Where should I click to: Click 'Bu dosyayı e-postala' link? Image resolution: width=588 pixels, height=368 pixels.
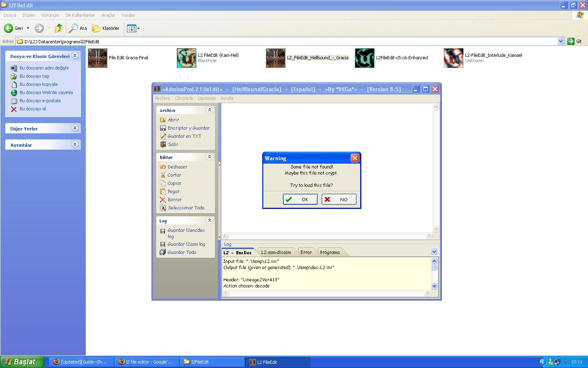pos(40,101)
